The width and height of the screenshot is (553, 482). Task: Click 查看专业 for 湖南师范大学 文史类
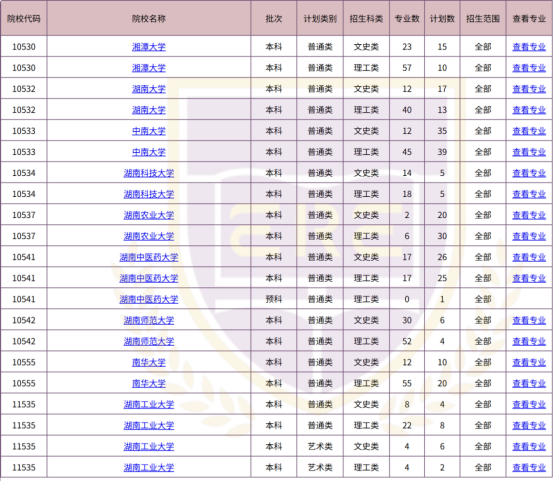pos(529,320)
